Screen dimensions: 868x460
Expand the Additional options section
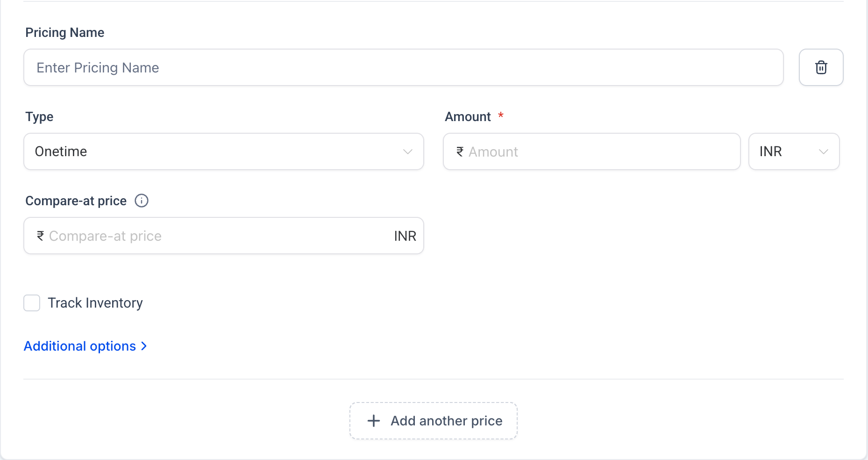tap(80, 346)
